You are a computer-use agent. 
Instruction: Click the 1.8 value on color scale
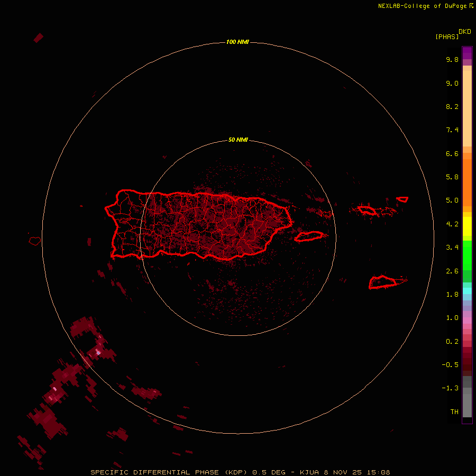(452, 295)
